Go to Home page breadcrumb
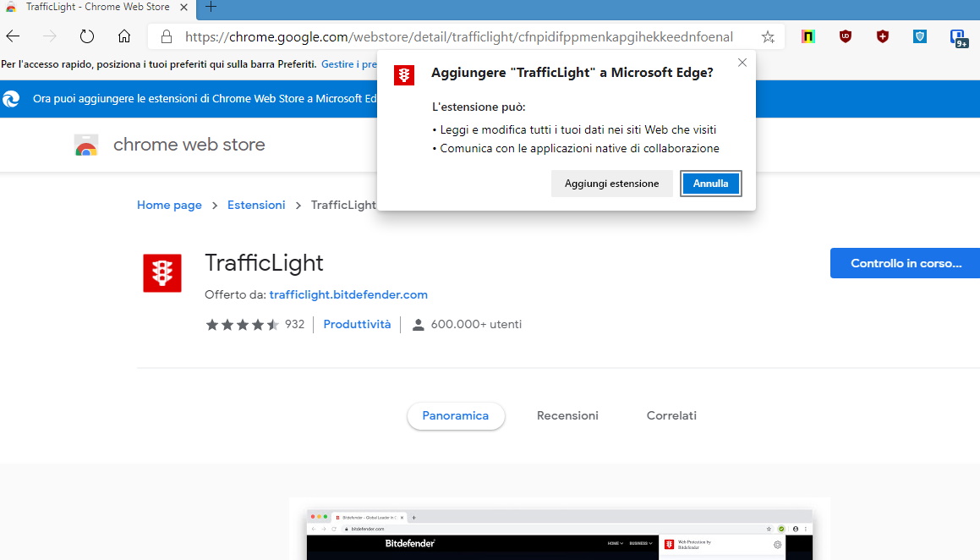 tap(169, 205)
